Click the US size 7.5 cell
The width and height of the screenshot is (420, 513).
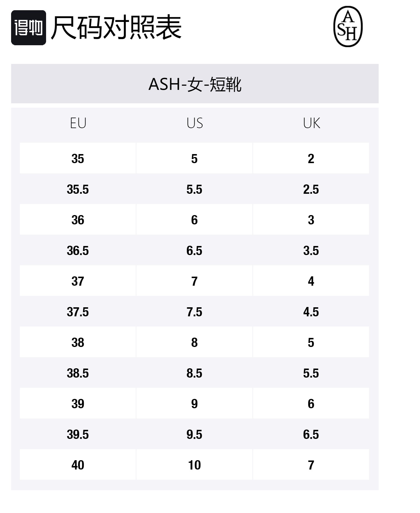tap(195, 312)
